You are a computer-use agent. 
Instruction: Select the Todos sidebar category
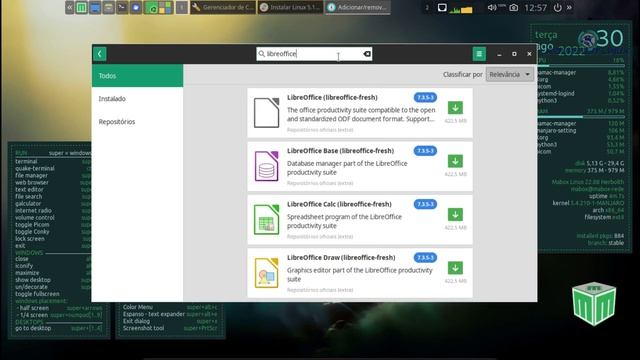[138, 76]
